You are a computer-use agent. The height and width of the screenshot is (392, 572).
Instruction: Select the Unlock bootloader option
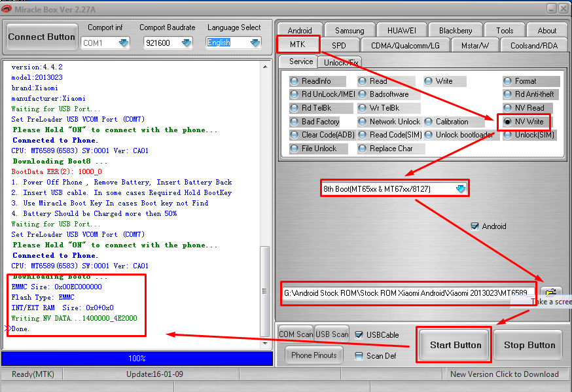(x=428, y=135)
